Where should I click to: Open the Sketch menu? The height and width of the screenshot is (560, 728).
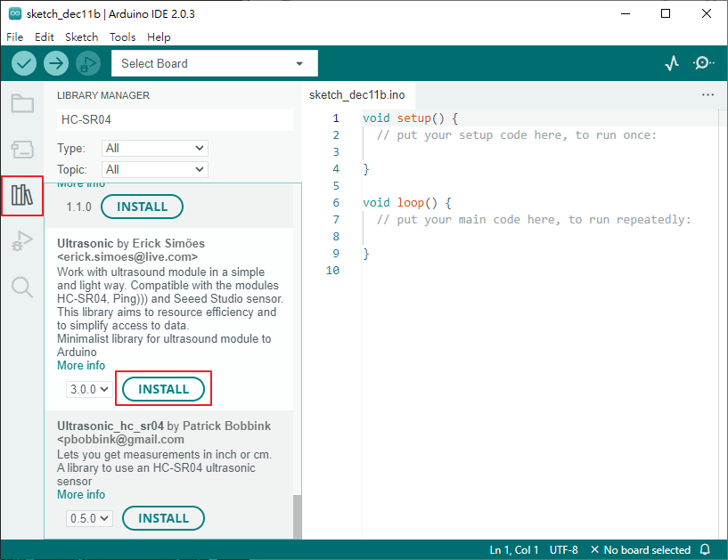(x=81, y=37)
